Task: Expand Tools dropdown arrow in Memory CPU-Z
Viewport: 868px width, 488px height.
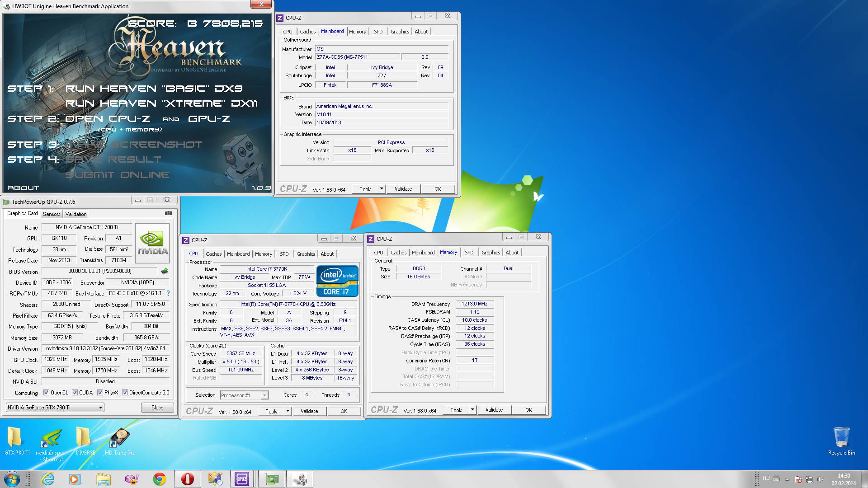Action: (472, 410)
